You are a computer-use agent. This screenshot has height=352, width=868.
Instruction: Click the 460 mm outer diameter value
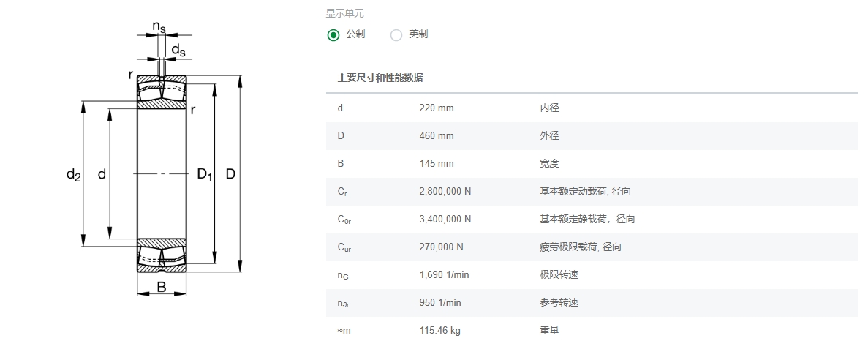437,136
